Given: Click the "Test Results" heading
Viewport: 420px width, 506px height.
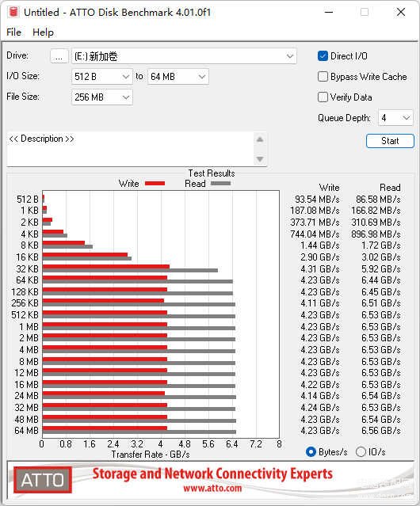Looking at the screenshot, I should (212, 173).
